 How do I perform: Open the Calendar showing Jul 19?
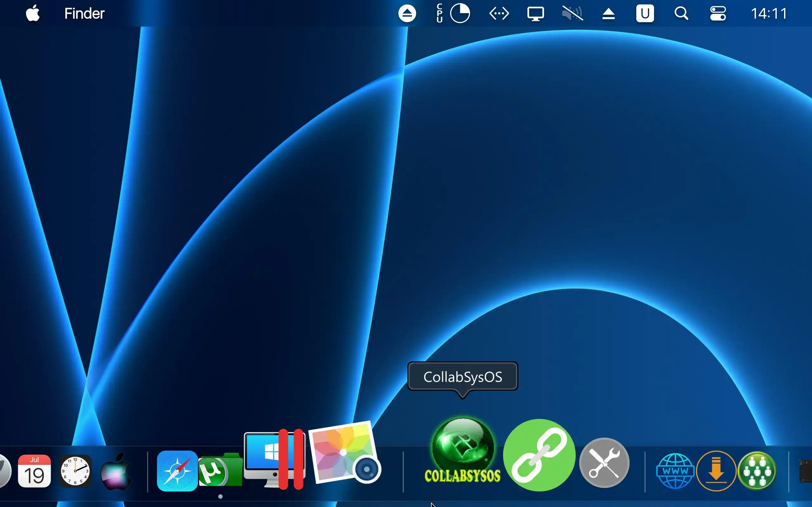[34, 471]
